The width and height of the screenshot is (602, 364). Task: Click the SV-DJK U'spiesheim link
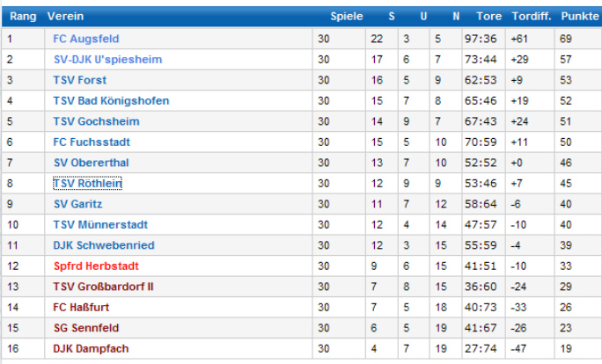click(x=107, y=59)
